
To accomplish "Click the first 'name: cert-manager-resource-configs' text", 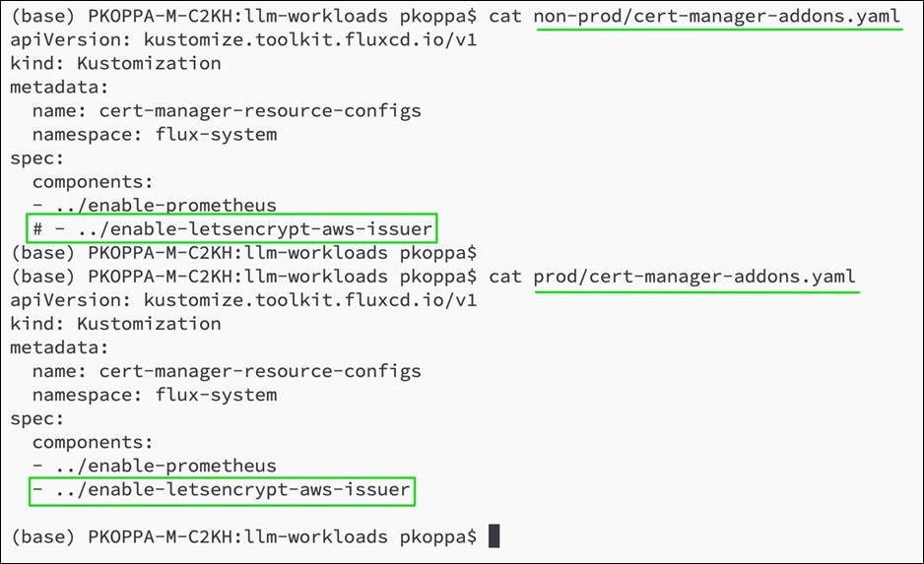I will pyautogui.click(x=227, y=110).
